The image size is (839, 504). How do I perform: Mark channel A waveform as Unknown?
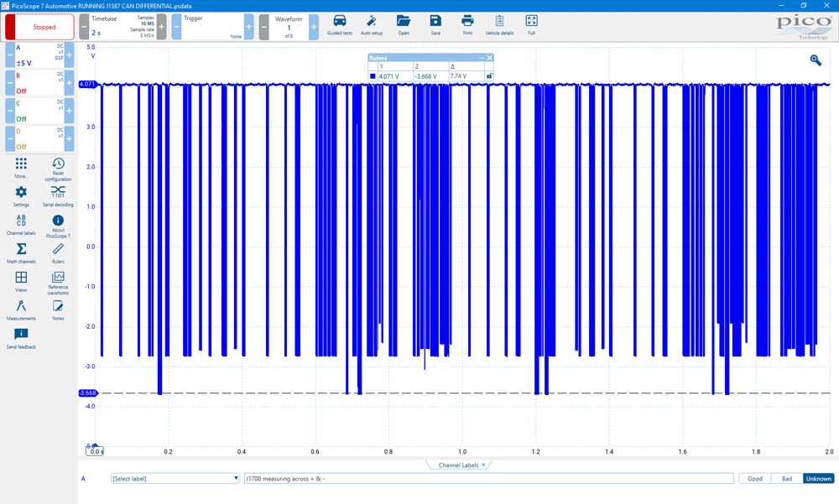(819, 478)
